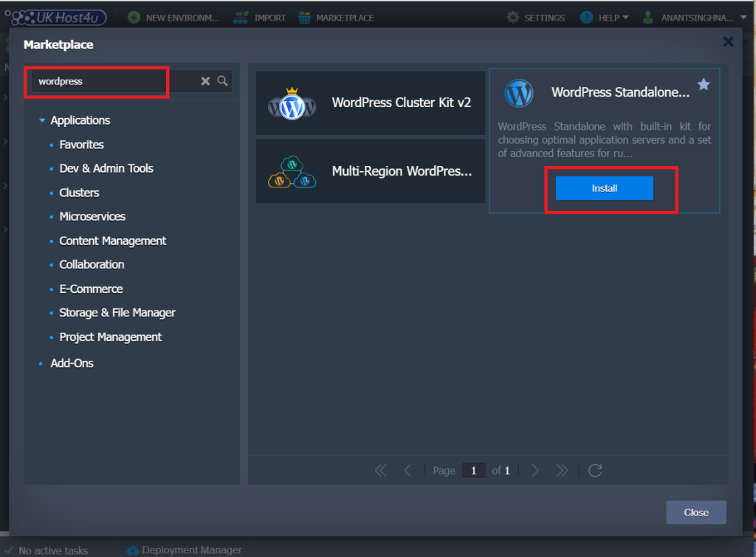Open Multi-Region WordPress title
756x557 pixels.
point(402,171)
